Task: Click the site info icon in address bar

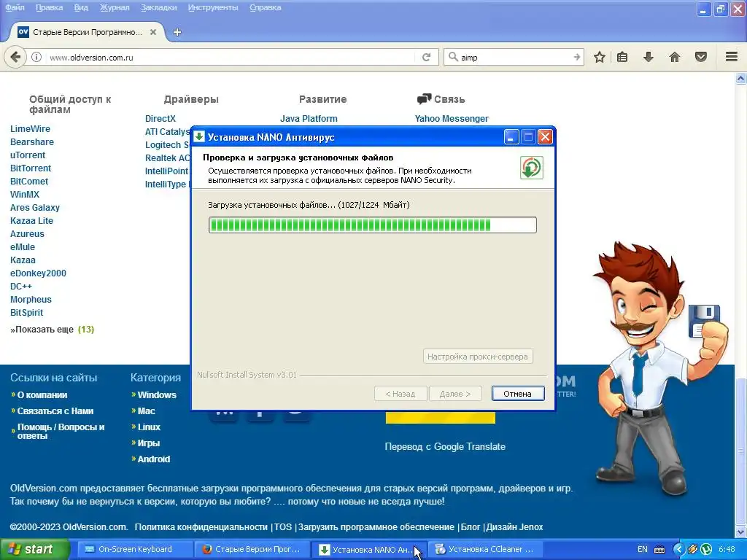Action: pyautogui.click(x=36, y=57)
